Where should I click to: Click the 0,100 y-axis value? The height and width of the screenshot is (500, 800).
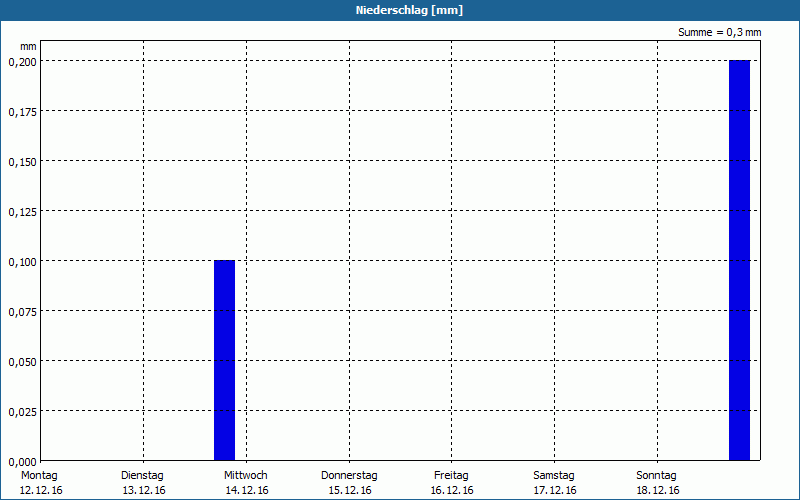click(x=22, y=262)
